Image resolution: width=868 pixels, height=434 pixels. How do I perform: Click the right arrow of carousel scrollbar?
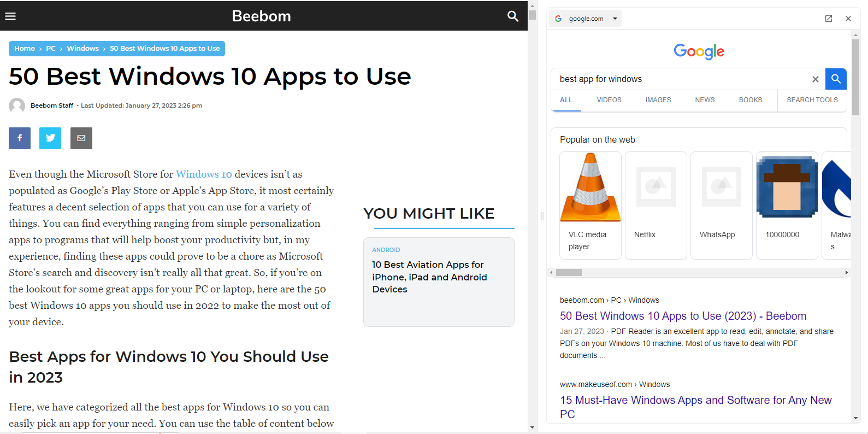tap(846, 272)
